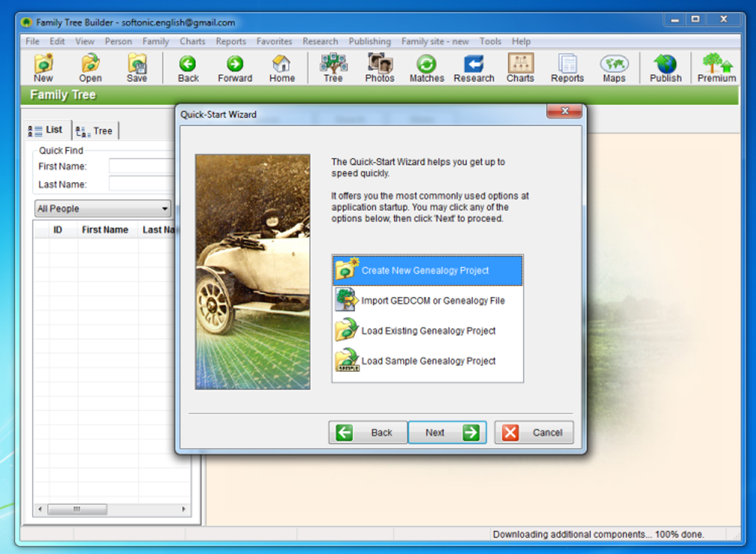Click the First Name input field
The height and width of the screenshot is (554, 756).
tap(142, 166)
